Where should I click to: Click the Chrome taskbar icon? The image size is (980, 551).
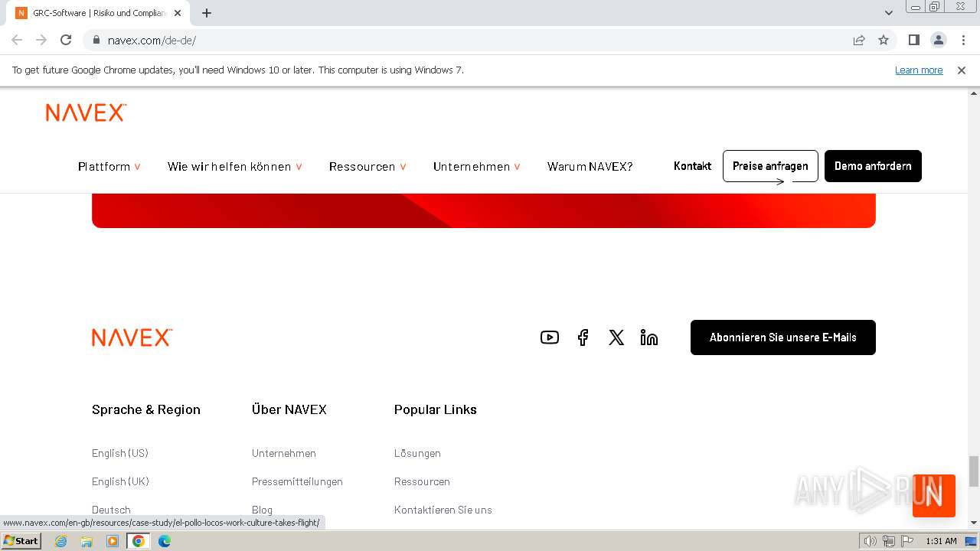coord(139,541)
